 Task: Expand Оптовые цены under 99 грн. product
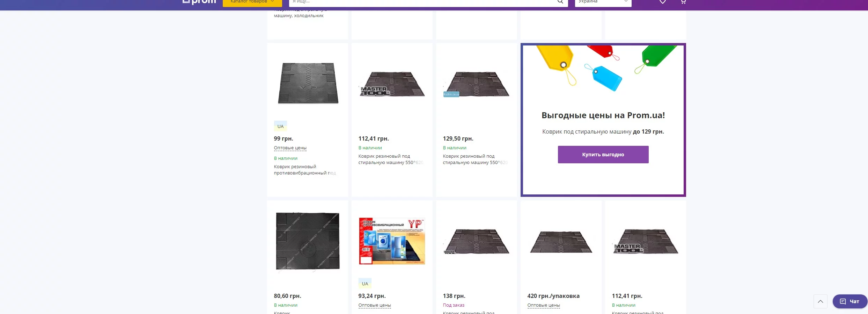click(x=290, y=148)
